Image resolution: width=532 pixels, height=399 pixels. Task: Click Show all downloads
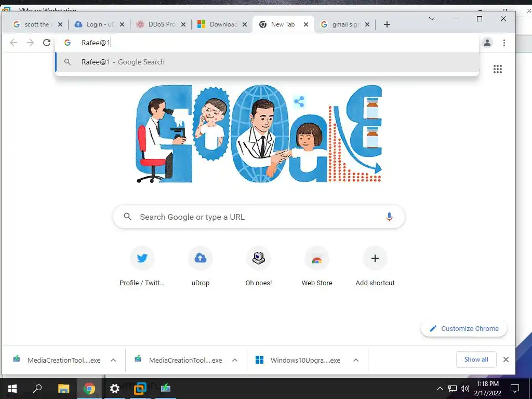[476, 360]
